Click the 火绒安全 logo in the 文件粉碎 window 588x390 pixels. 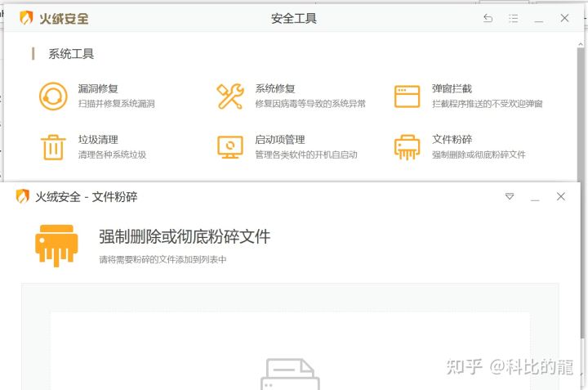click(x=23, y=196)
